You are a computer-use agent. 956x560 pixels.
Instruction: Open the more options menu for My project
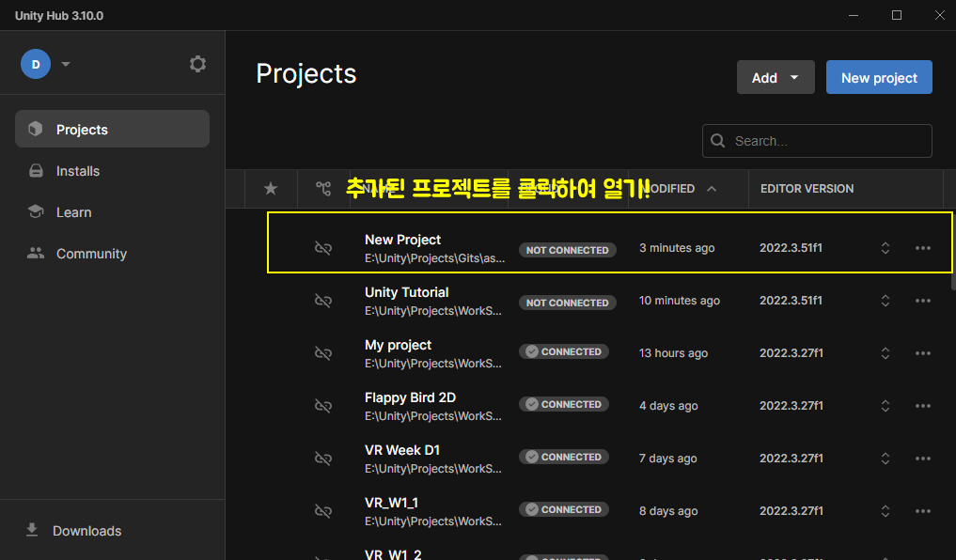(923, 353)
